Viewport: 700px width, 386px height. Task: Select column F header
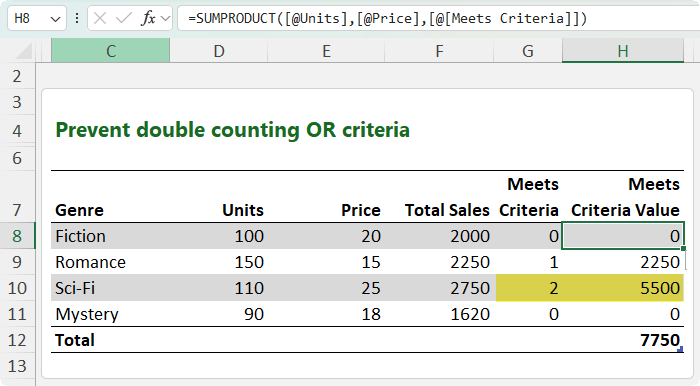click(x=439, y=51)
